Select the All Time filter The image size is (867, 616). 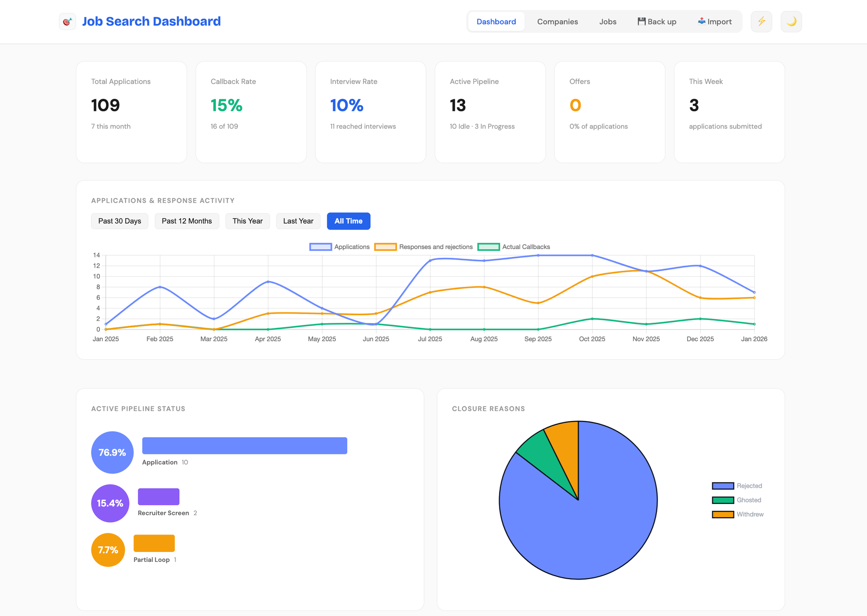[348, 221]
